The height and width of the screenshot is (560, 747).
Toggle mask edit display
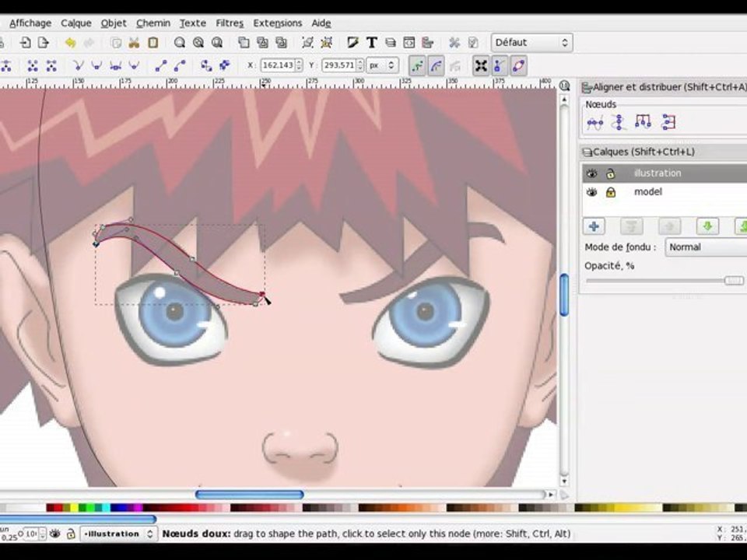coord(437,65)
